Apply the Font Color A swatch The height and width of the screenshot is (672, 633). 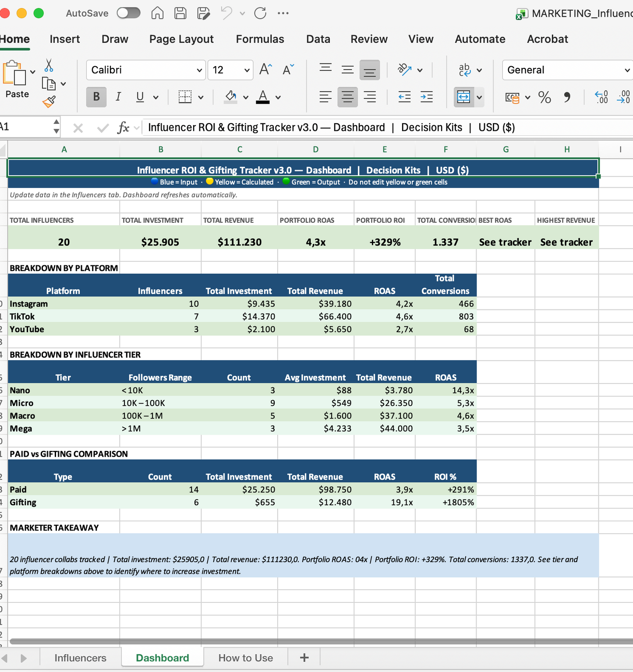tap(262, 97)
